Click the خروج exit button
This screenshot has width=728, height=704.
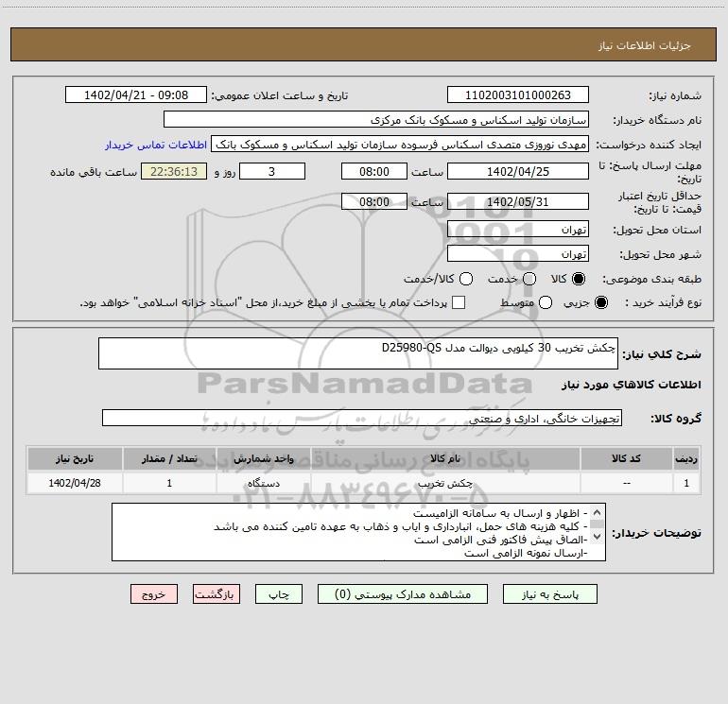coord(154,594)
